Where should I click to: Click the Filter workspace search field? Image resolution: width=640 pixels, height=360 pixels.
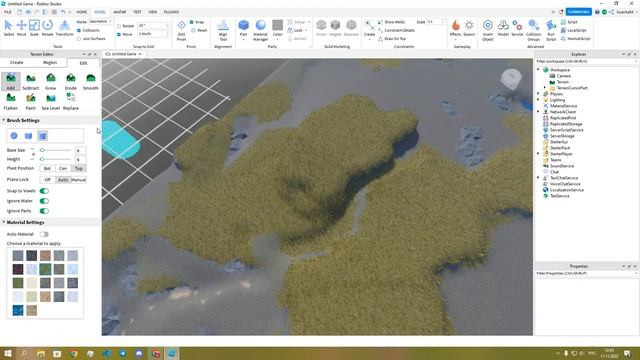(586, 61)
